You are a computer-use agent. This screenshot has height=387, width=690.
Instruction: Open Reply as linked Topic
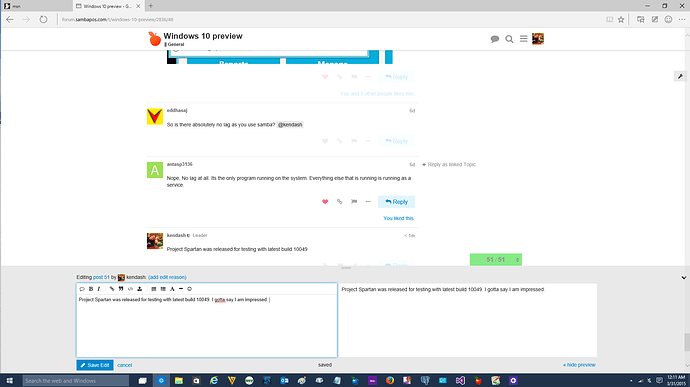click(449, 164)
